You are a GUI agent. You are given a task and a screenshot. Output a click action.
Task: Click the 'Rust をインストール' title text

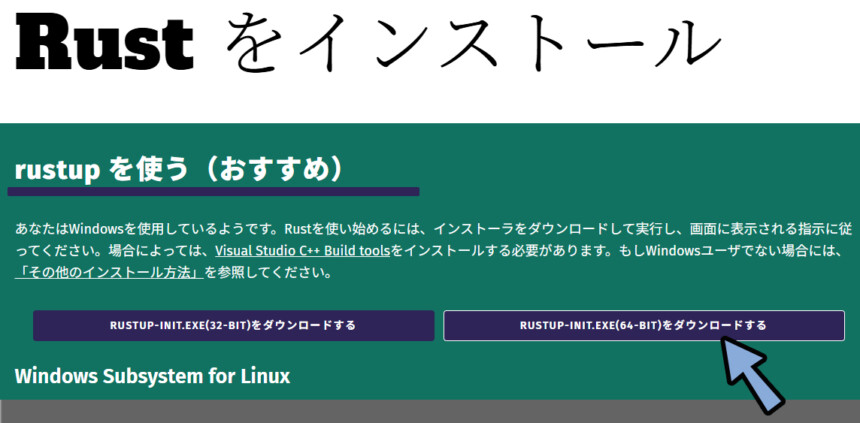pyautogui.click(x=369, y=43)
